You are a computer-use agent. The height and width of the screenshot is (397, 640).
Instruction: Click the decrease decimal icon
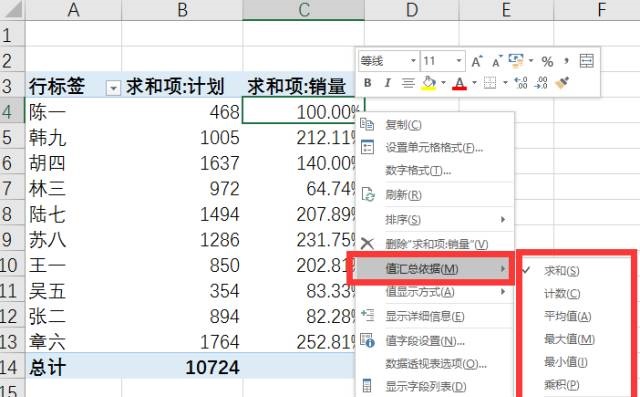pyautogui.click(x=541, y=83)
